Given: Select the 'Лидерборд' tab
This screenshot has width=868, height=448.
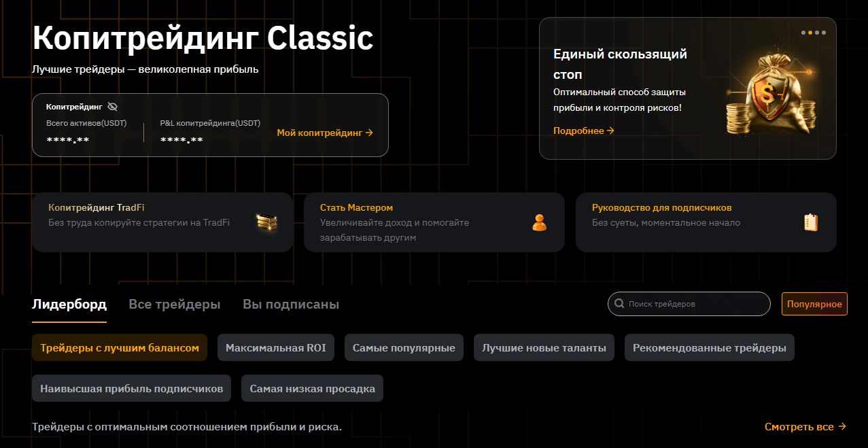Looking at the screenshot, I should [x=69, y=305].
